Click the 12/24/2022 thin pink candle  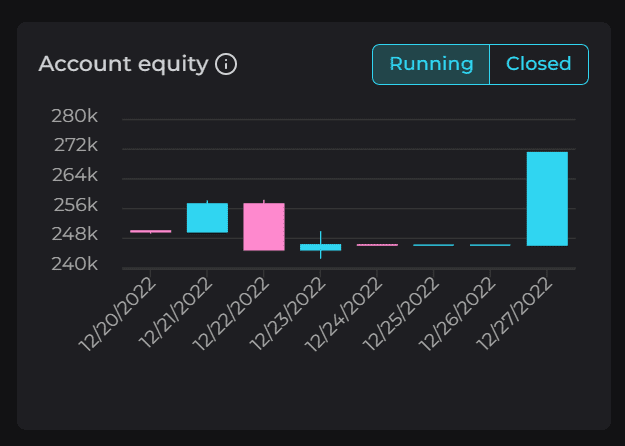[x=377, y=245]
